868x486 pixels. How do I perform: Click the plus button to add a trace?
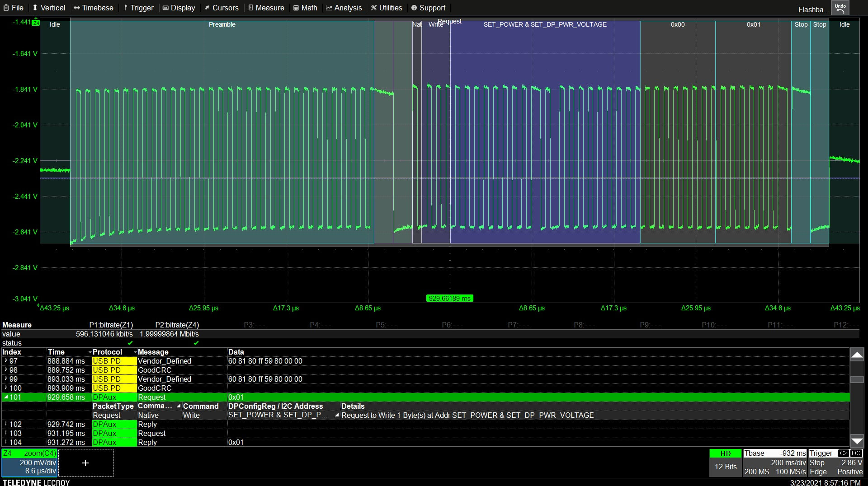(x=85, y=463)
